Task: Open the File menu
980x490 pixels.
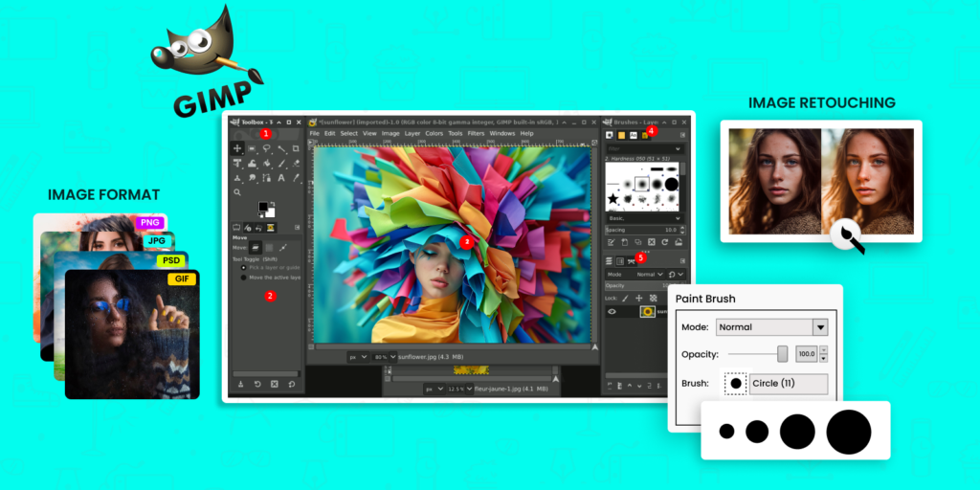Action: (314, 133)
